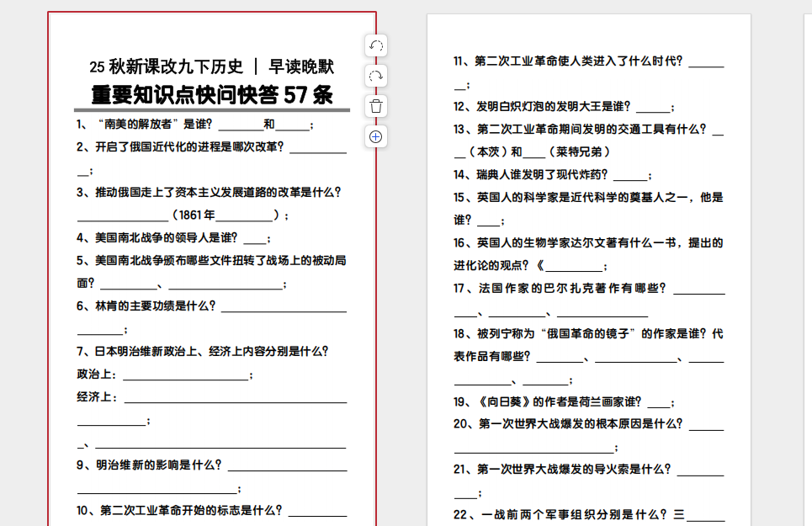Delete the selected page with trash icon

(376, 106)
